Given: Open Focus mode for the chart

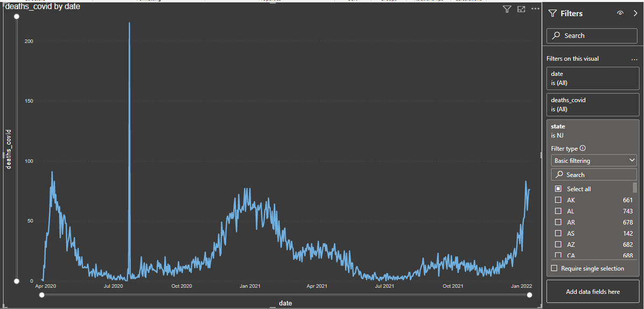Looking at the screenshot, I should click(521, 9).
